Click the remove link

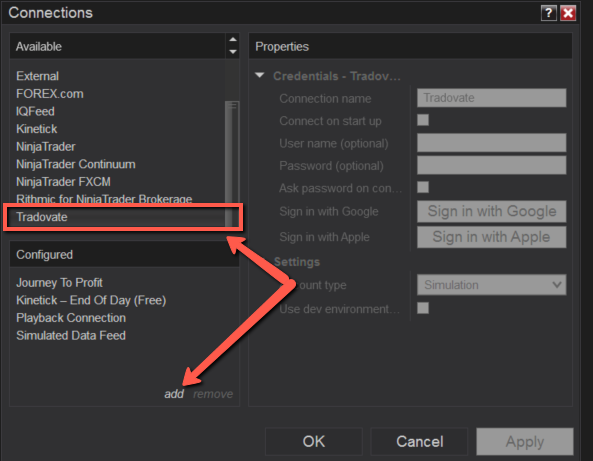point(213,394)
